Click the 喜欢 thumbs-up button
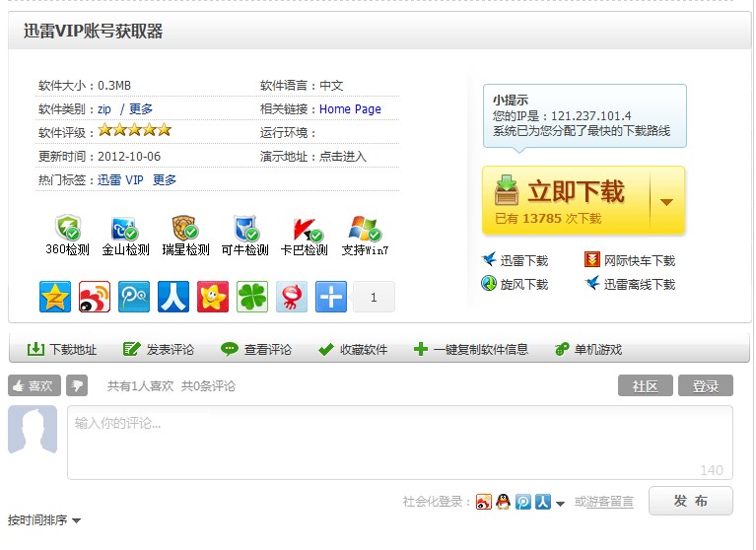 (34, 385)
